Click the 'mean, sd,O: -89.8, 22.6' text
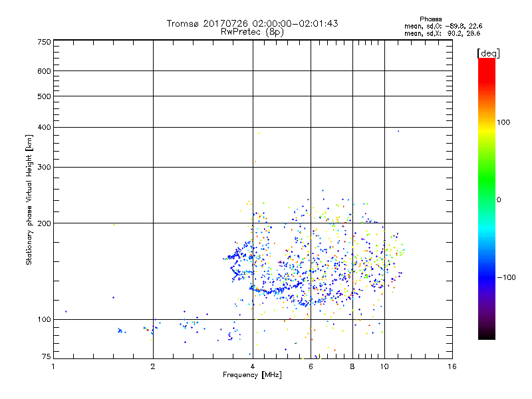Viewport: 532px width, 399px height. point(443,26)
